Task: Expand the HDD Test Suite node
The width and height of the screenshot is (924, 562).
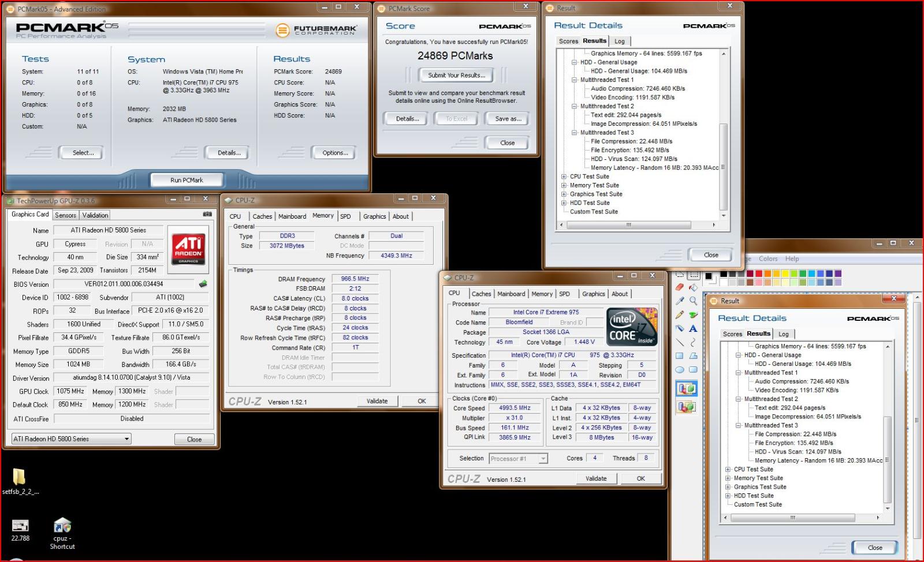Action: coord(564,203)
